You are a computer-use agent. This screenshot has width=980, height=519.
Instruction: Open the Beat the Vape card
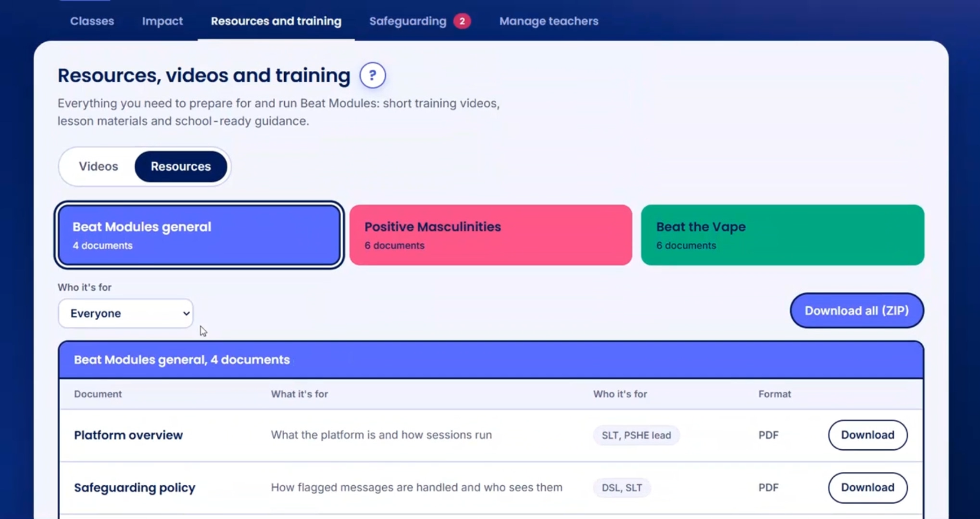coord(783,235)
